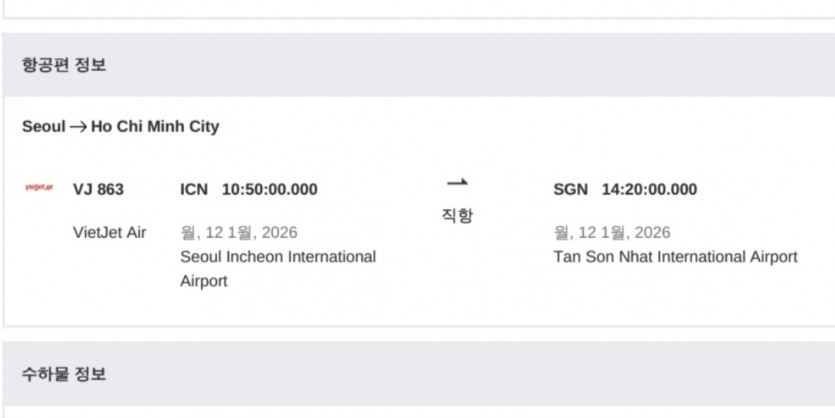Click the VietJet Air airline name
This screenshot has width=835, height=418.
pyautogui.click(x=110, y=232)
